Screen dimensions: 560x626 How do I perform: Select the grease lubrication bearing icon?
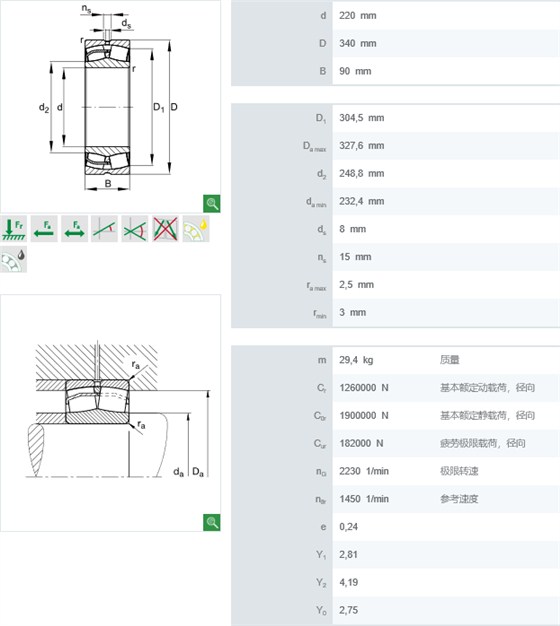point(14,259)
